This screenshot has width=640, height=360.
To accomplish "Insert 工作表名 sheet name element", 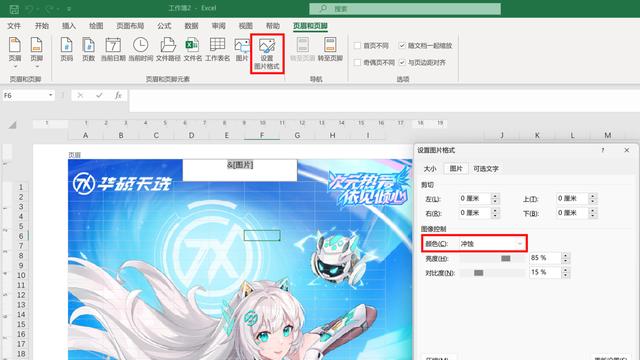I will (x=218, y=49).
